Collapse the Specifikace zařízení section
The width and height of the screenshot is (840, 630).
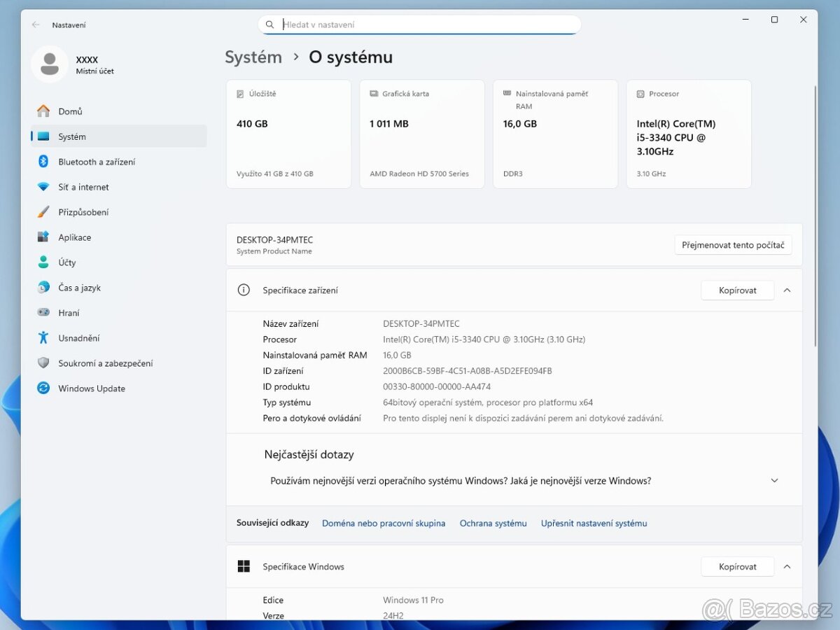pyautogui.click(x=787, y=290)
